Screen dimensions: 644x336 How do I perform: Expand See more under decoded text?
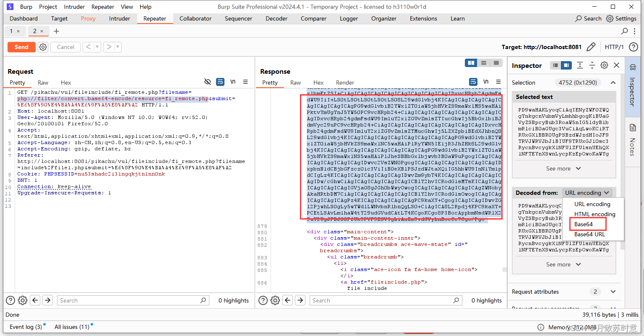click(x=563, y=264)
